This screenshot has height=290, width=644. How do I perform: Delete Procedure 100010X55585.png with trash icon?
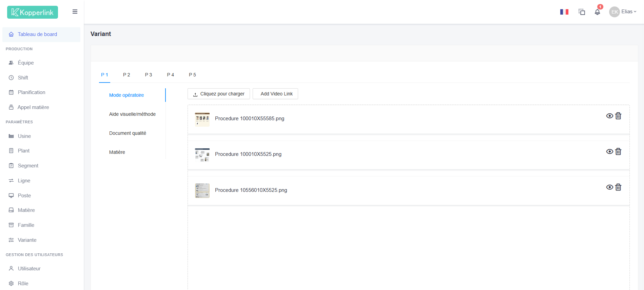point(618,116)
